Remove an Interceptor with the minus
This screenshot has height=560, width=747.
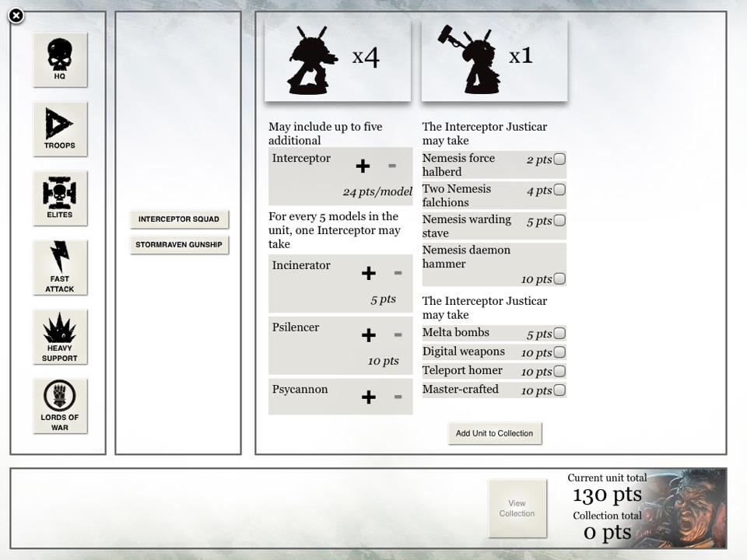pos(392,166)
